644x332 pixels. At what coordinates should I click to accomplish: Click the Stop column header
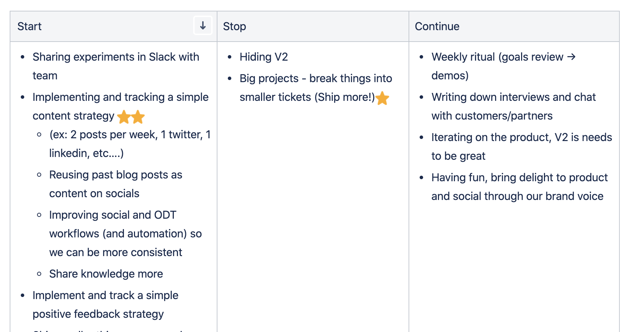(234, 26)
